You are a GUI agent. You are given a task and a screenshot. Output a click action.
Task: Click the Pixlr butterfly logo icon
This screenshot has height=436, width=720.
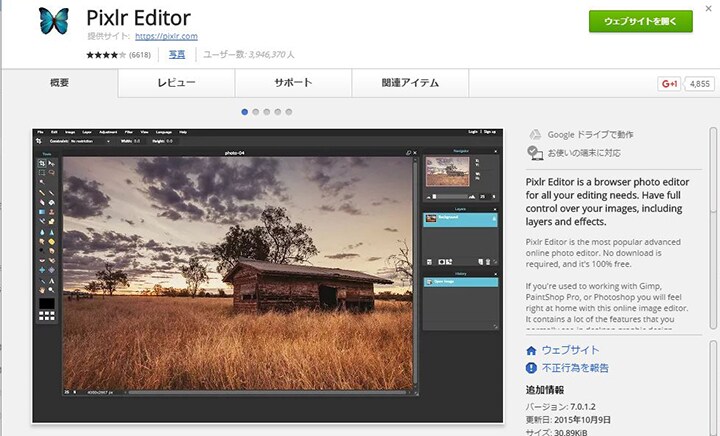54,21
